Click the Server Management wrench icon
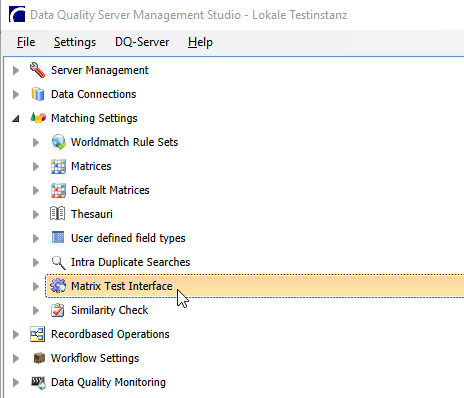This screenshot has width=464, height=398. [x=37, y=70]
